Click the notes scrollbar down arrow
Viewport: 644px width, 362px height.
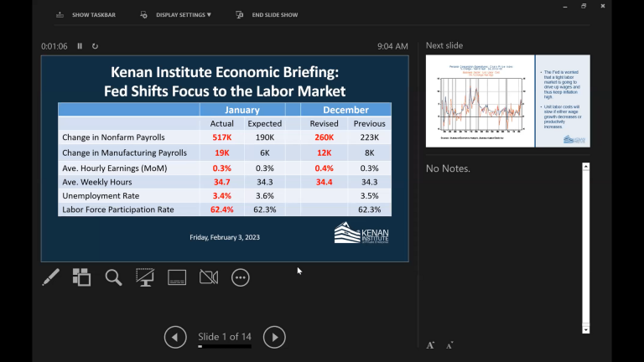pyautogui.click(x=586, y=330)
